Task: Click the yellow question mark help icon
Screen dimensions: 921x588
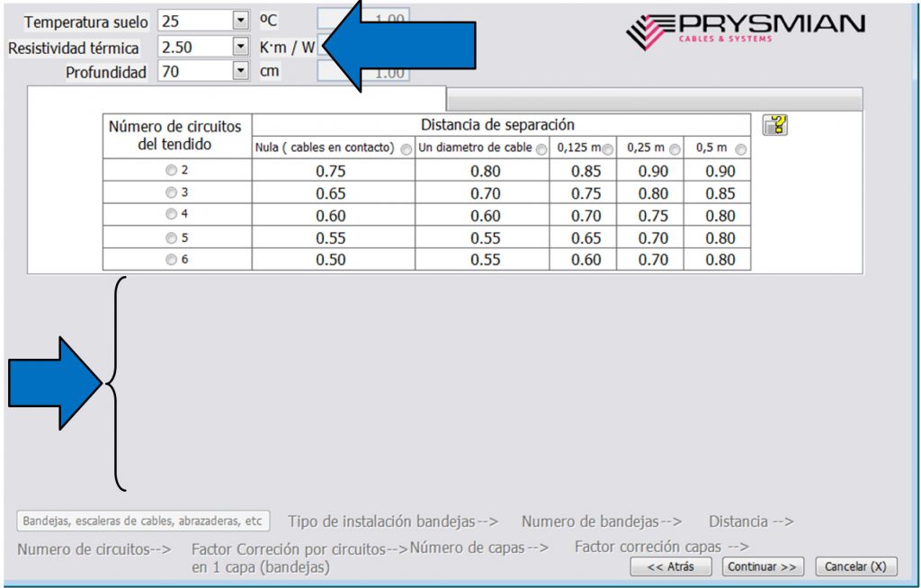Action: pyautogui.click(x=774, y=125)
